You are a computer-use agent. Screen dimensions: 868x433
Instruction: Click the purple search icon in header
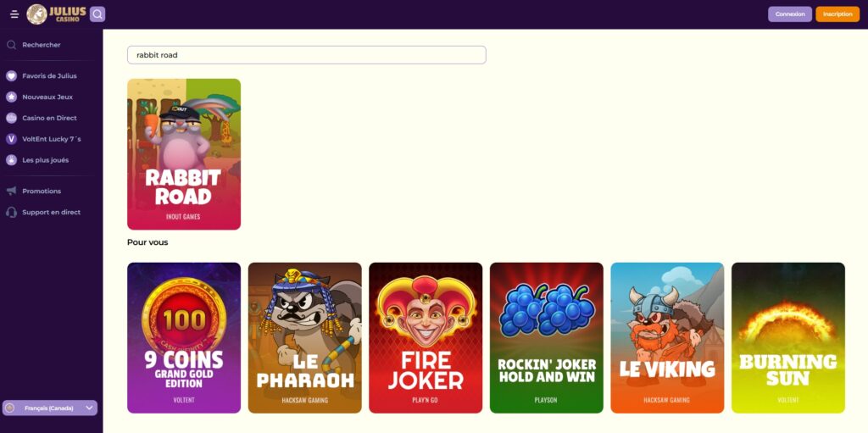point(97,14)
